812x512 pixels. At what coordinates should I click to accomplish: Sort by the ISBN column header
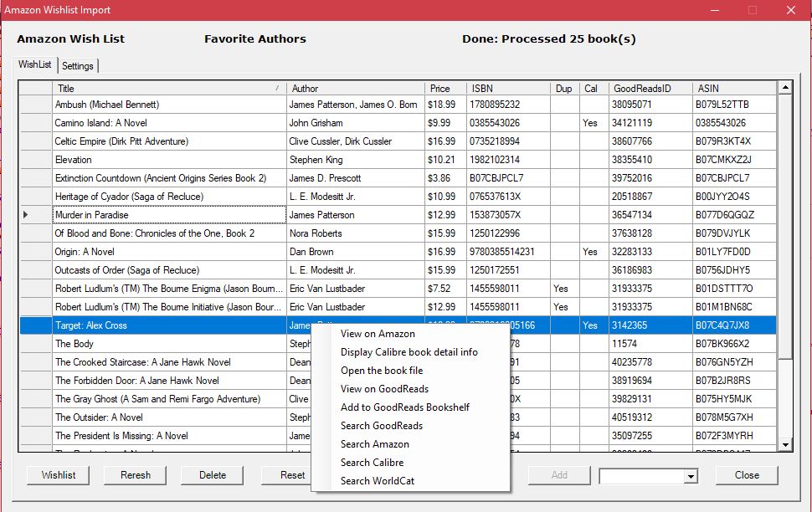(508, 89)
